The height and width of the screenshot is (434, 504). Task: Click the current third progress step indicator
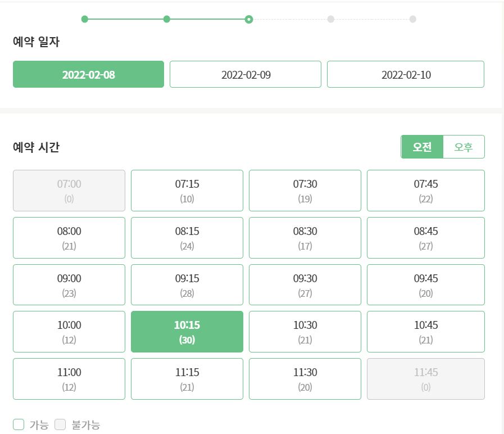[249, 19]
